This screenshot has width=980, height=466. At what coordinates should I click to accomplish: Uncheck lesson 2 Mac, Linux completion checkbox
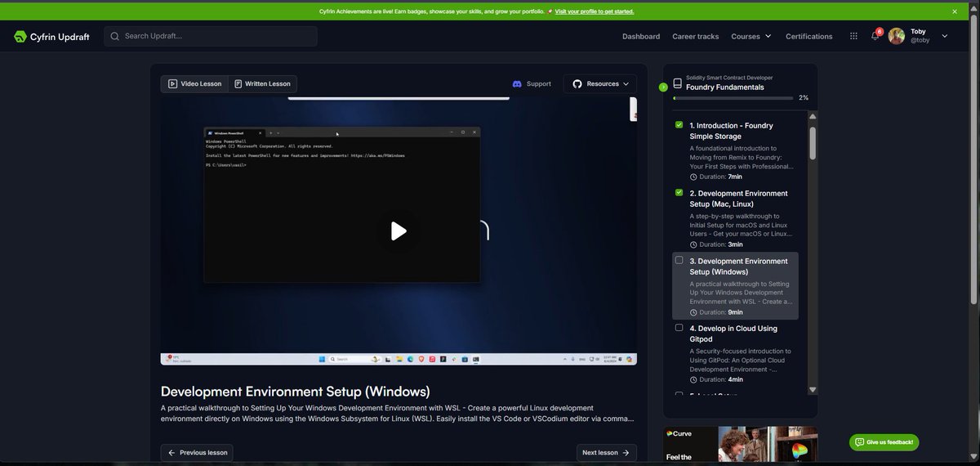679,193
